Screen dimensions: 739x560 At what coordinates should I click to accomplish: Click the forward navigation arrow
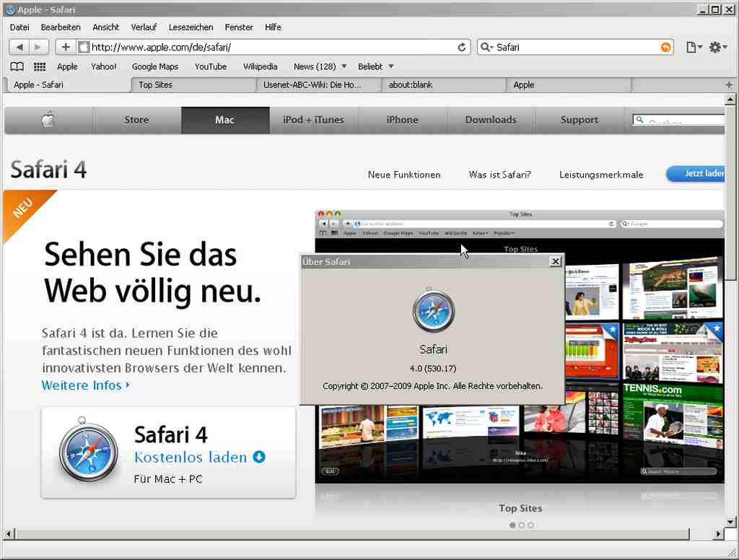[38, 47]
